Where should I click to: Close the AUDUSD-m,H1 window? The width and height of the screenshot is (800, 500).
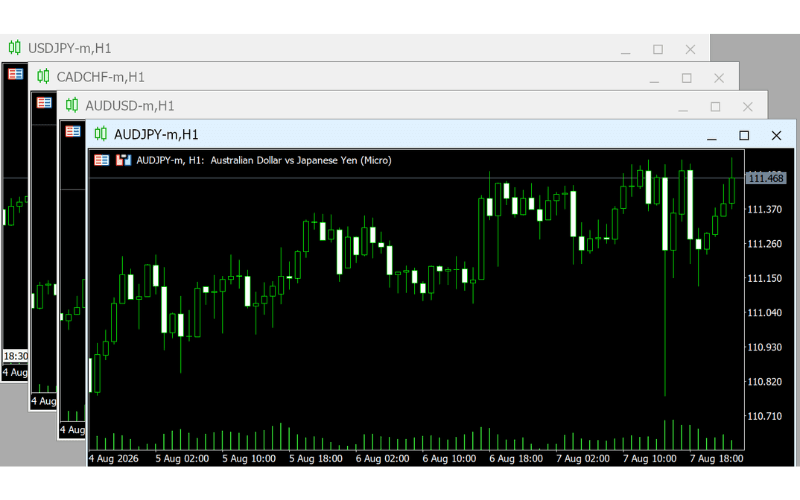[x=747, y=107]
